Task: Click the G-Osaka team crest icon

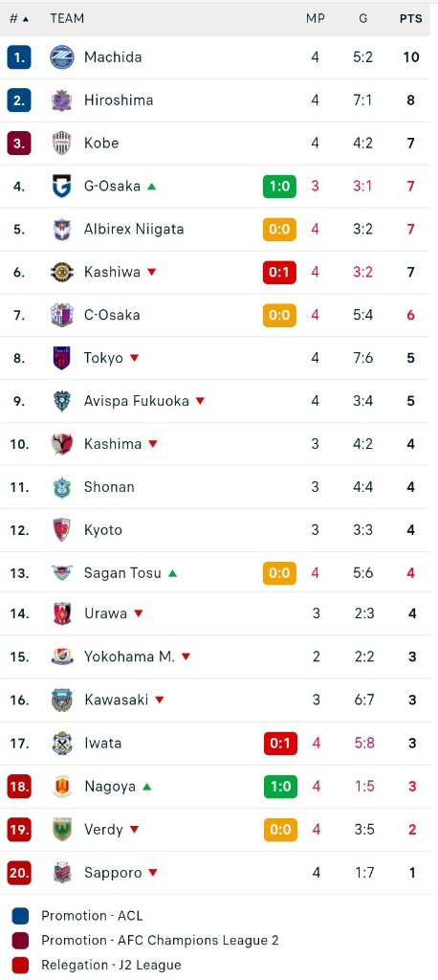Action: 62,187
